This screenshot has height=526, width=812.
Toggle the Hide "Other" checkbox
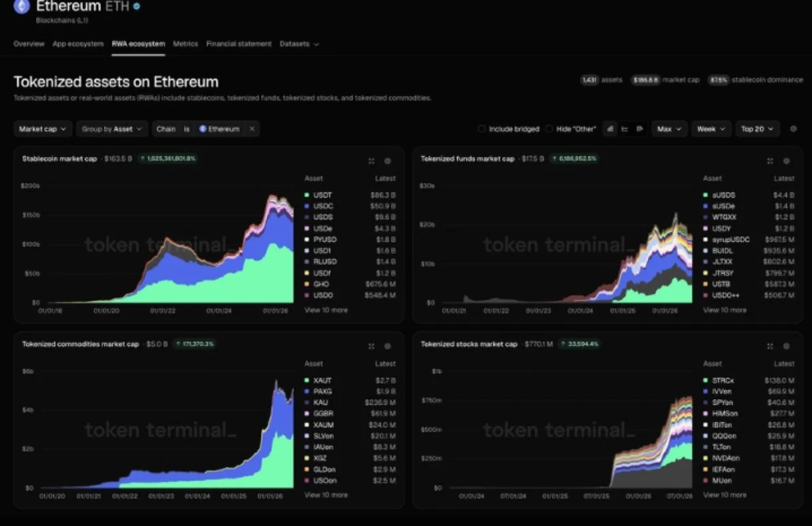coord(548,129)
